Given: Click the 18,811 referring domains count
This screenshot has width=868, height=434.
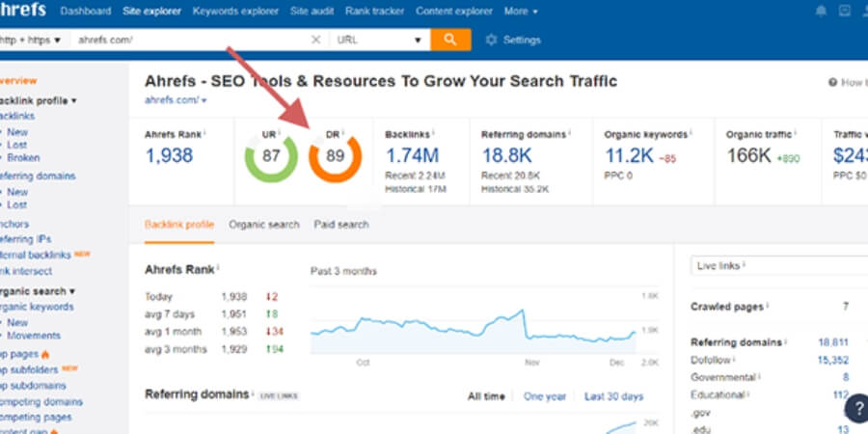Looking at the screenshot, I should click(833, 342).
